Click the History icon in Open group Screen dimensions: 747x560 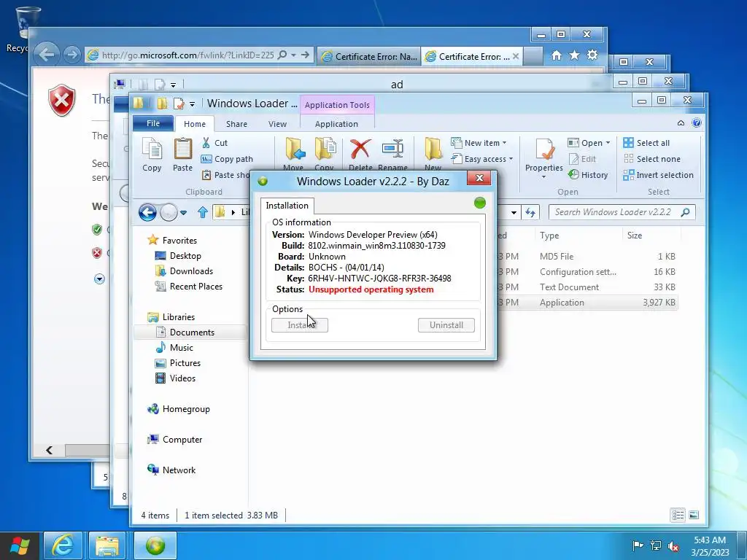coord(589,175)
